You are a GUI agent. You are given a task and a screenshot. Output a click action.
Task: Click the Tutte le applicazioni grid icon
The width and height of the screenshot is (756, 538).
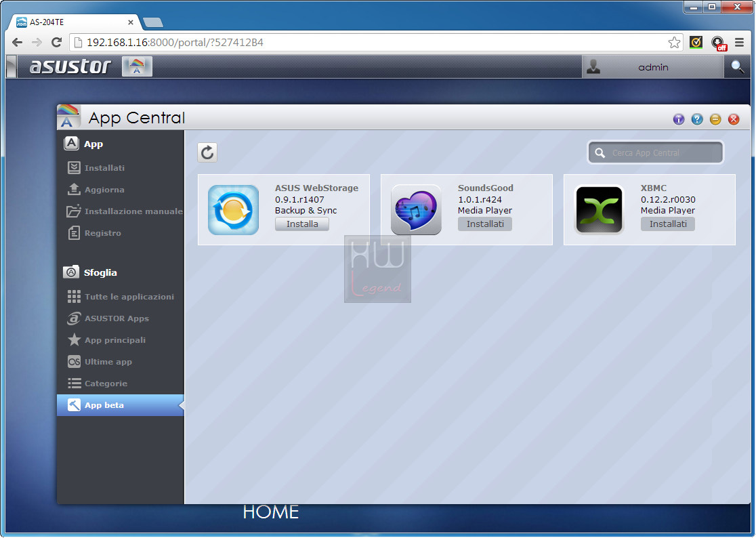[74, 297]
